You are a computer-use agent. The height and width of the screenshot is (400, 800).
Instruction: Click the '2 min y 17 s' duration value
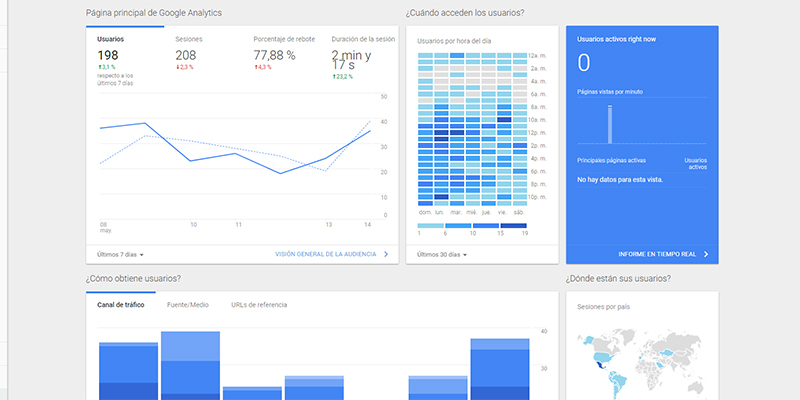[352, 60]
